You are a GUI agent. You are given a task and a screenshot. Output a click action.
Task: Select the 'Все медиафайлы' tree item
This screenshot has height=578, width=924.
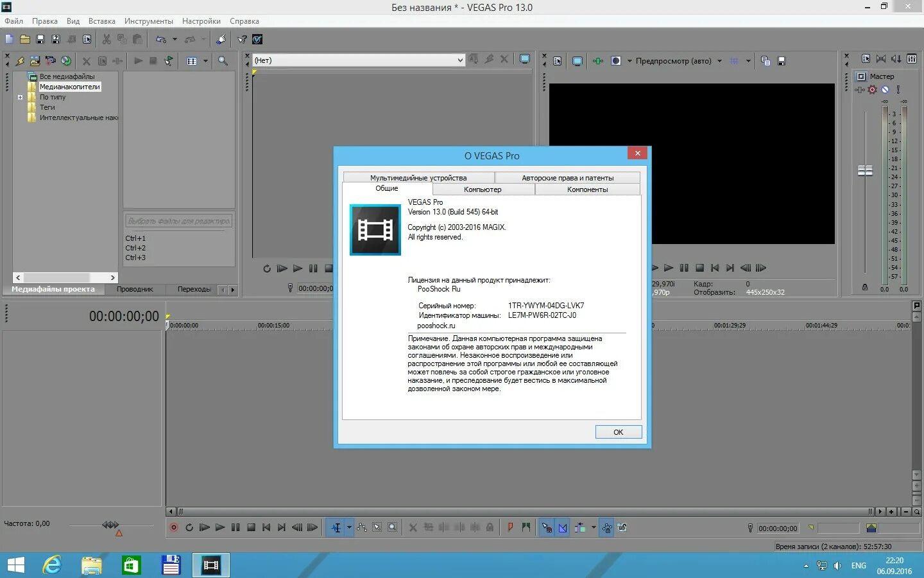click(67, 76)
